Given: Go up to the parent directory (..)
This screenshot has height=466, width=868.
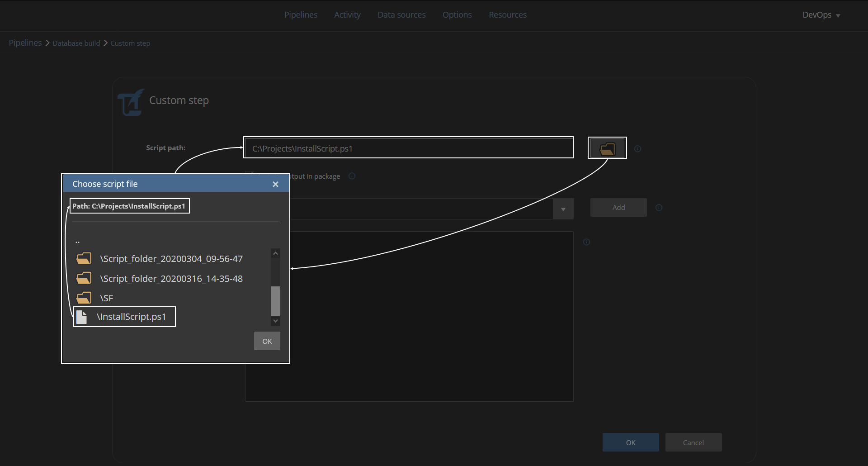Looking at the screenshot, I should [x=77, y=241].
